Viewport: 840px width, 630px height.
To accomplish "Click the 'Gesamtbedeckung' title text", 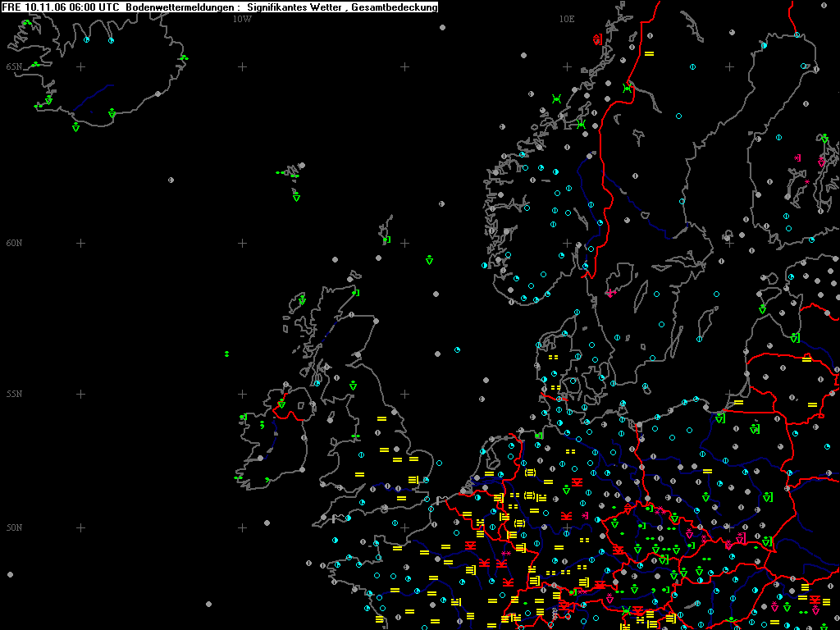I will [395, 7].
